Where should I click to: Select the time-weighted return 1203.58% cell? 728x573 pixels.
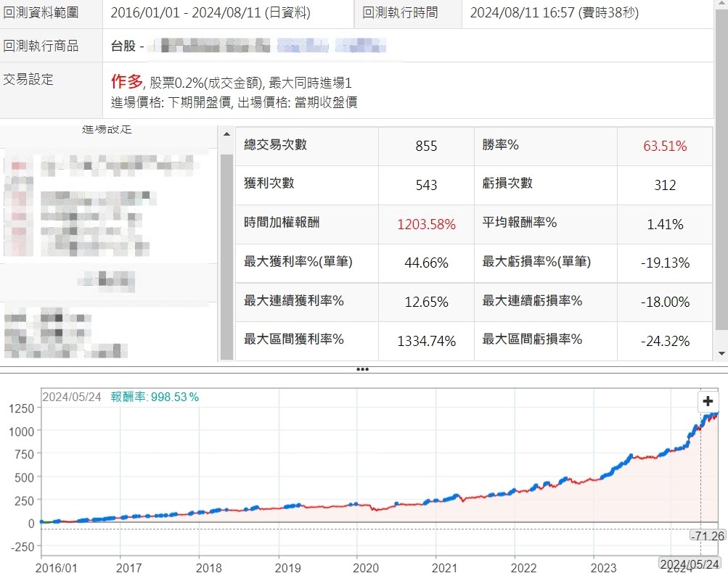coord(426,224)
